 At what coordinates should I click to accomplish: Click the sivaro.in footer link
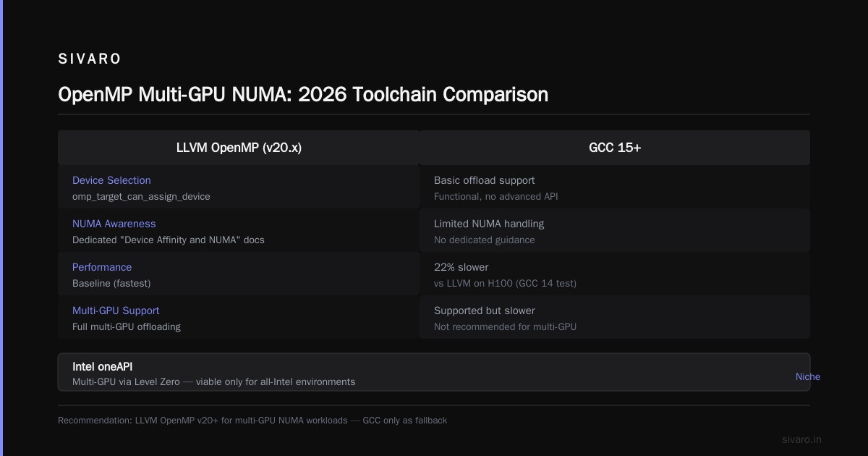click(x=801, y=439)
